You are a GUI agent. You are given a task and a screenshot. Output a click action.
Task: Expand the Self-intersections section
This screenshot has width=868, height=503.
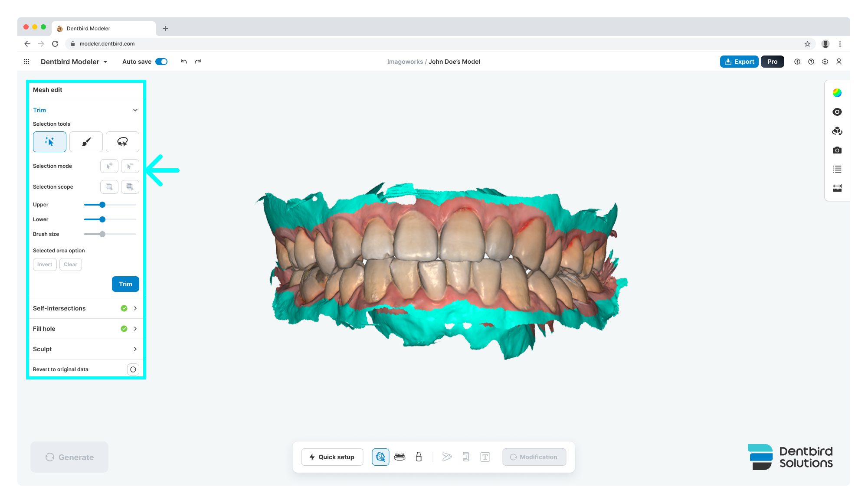pyautogui.click(x=135, y=308)
